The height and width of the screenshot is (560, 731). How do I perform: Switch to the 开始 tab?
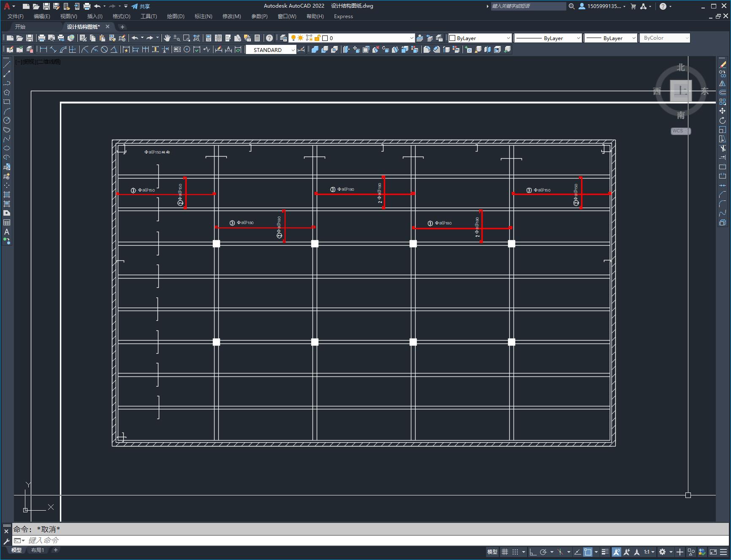click(20, 27)
